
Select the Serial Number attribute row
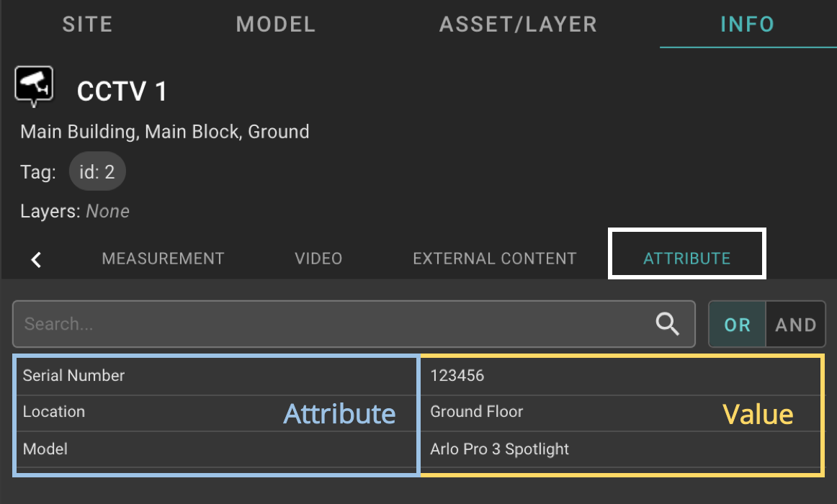coord(418,376)
